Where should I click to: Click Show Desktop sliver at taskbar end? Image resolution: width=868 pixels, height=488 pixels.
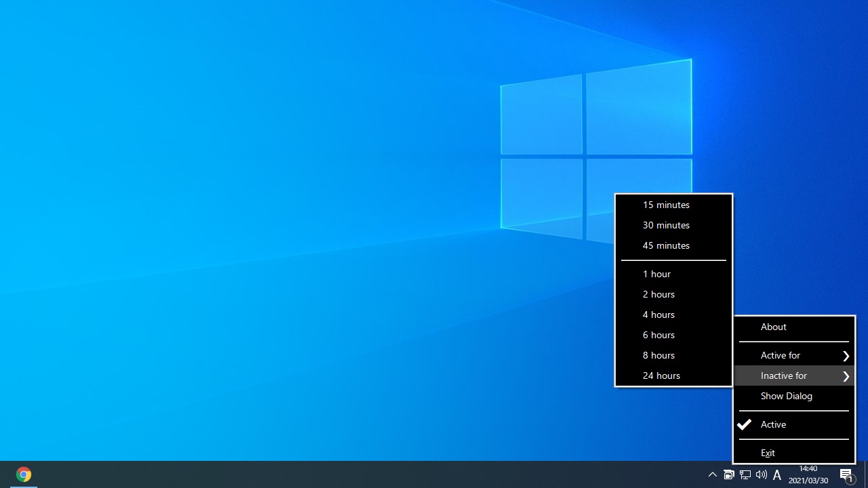tap(866, 474)
